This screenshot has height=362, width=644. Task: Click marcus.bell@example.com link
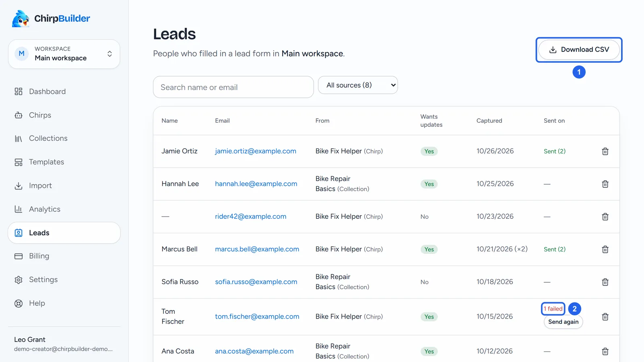257,249
